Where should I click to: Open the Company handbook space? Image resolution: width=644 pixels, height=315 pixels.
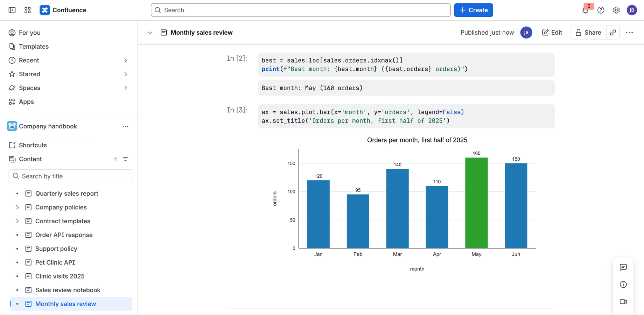48,126
